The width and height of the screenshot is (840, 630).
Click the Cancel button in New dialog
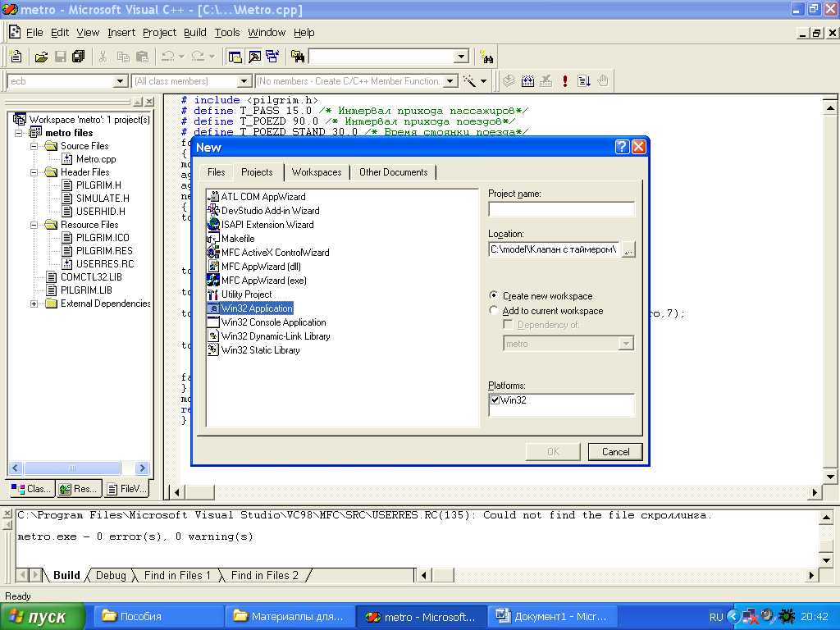point(615,452)
